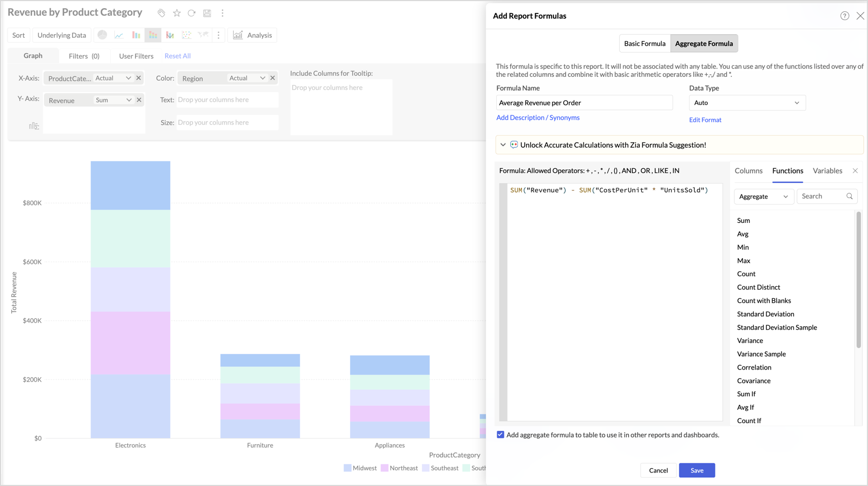
Task: Click the tag icon beside report title
Action: pos(161,13)
